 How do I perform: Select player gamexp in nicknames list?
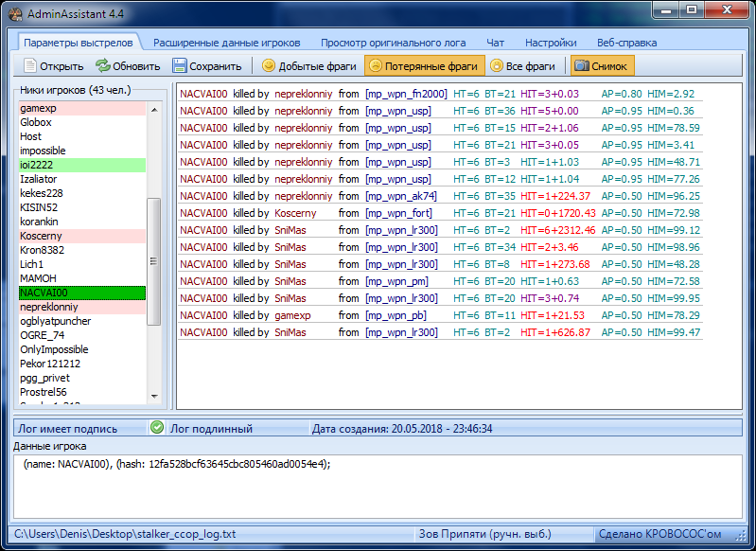click(x=82, y=108)
